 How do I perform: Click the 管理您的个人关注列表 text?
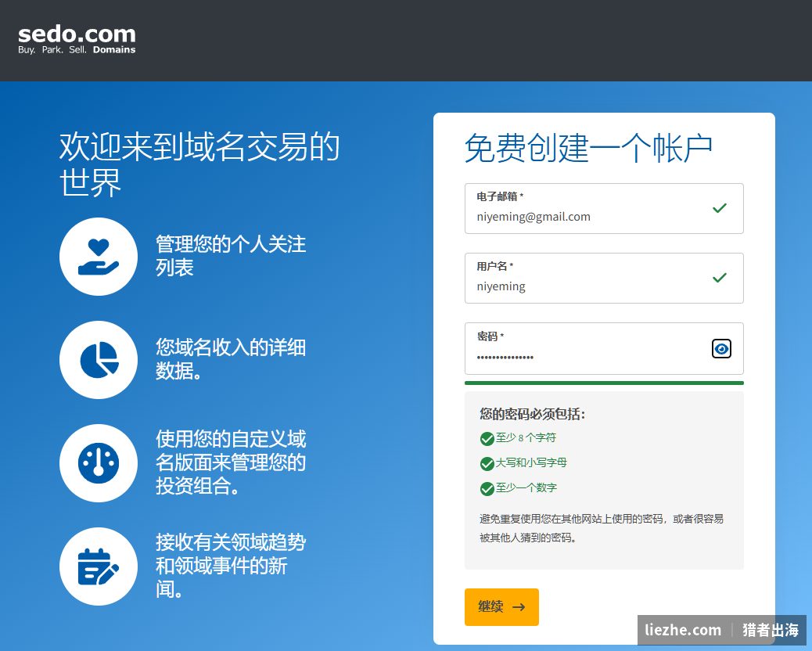(x=231, y=256)
